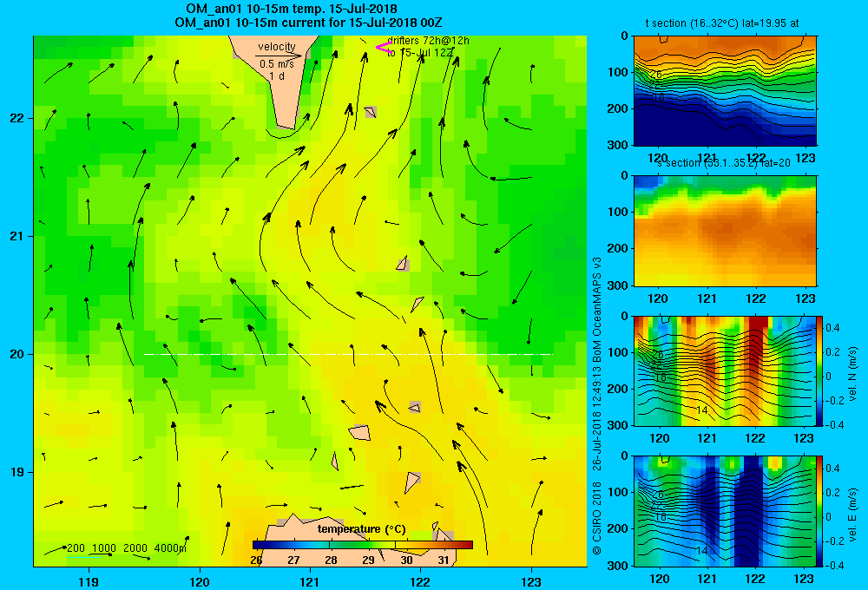Click the subtitle 'OM_an01 10-15m current for 15-Jul-2018 00Z'
Viewport: 868px width, 590px height.
pos(308,23)
